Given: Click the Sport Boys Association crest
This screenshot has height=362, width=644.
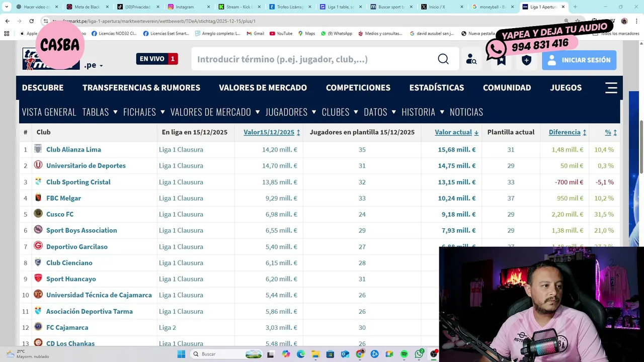Looking at the screenshot, I should click(x=38, y=230).
